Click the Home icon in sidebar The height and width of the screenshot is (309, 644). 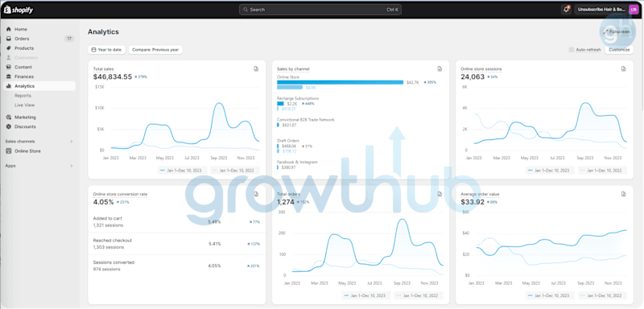pos(9,29)
